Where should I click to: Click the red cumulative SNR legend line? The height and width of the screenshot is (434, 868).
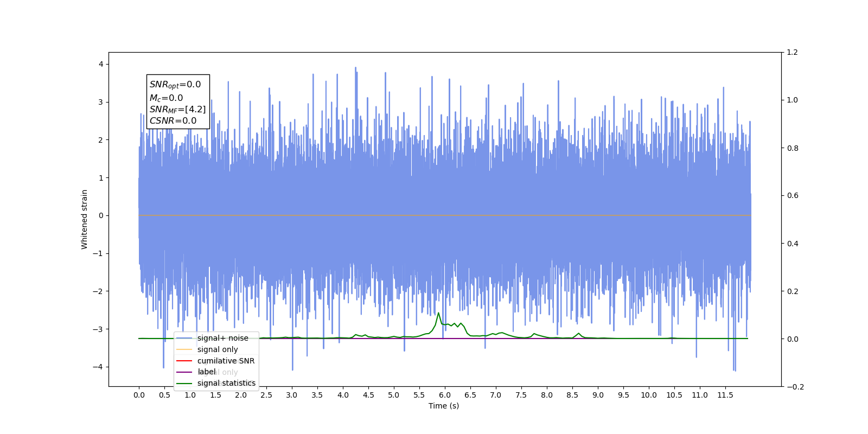[x=184, y=361]
